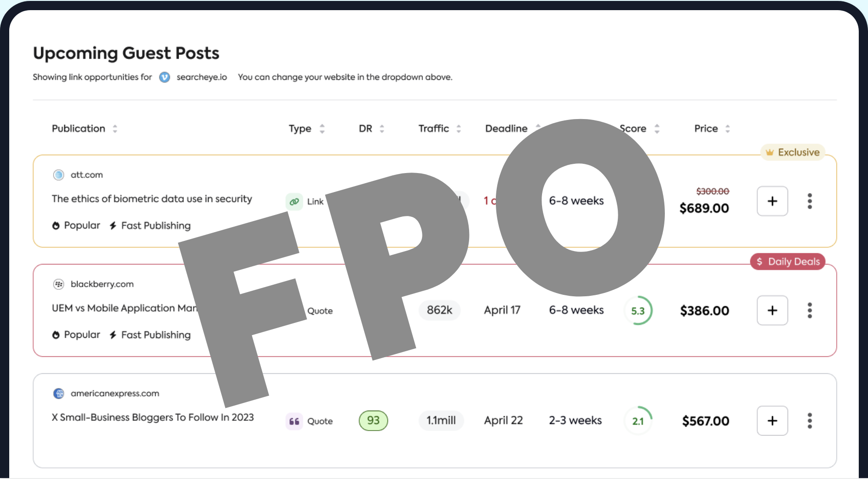868x479 pixels.
Task: Click the 1.1mill traffic pill
Action: (x=441, y=420)
